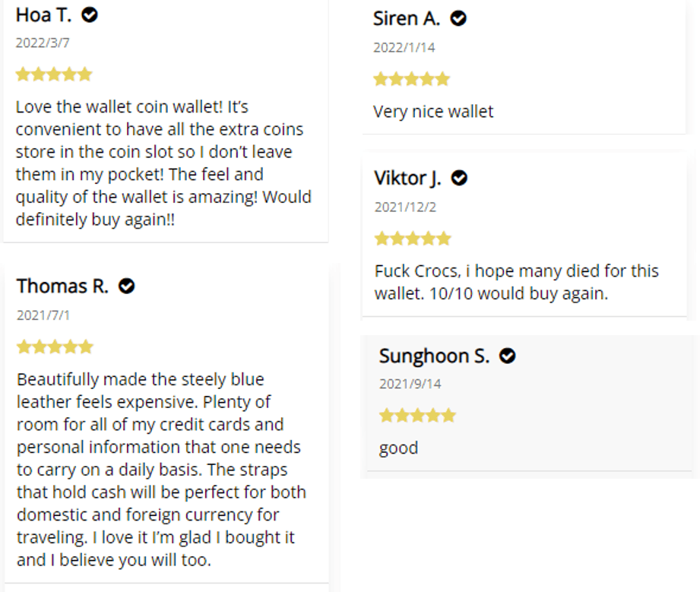
Task: Click review date 2022/3/7
Action: (x=43, y=43)
